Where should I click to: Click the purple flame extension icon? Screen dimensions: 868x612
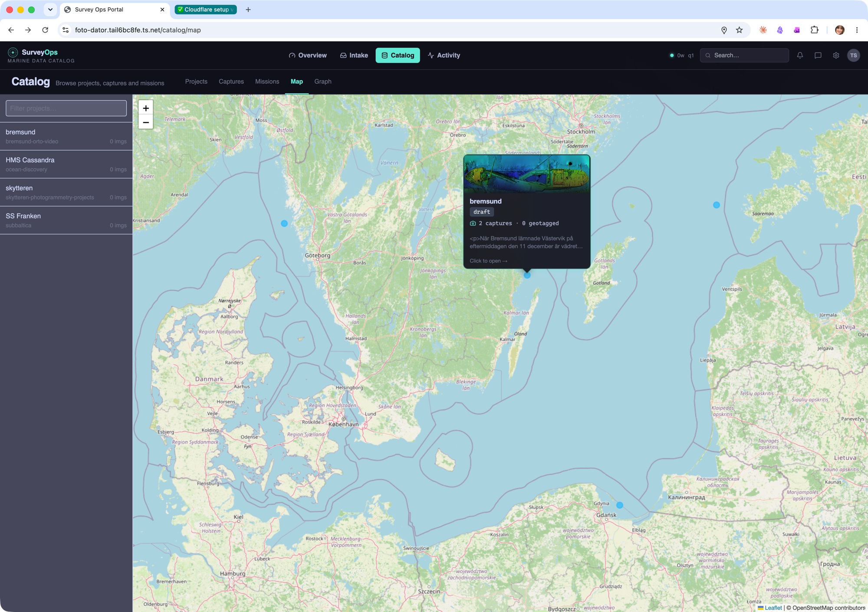pyautogui.click(x=780, y=30)
